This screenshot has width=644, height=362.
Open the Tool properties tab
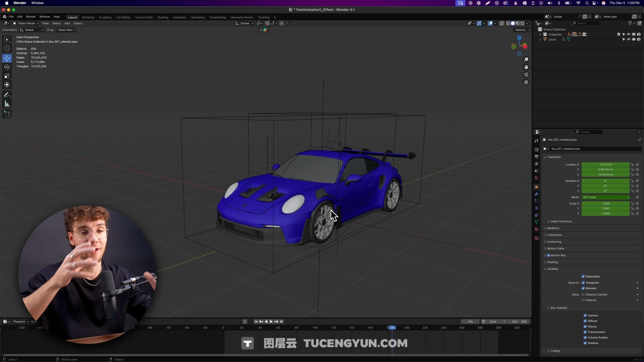coord(536,141)
